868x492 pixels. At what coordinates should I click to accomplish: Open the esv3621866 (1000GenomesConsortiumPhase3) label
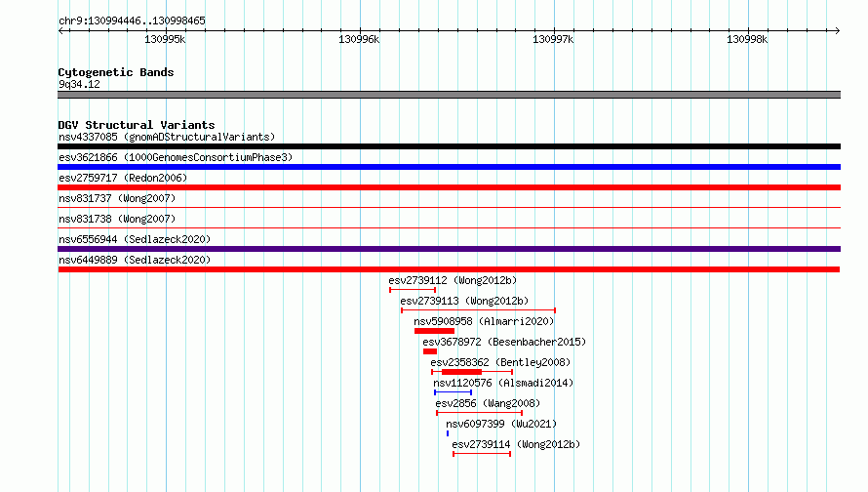[x=176, y=157]
